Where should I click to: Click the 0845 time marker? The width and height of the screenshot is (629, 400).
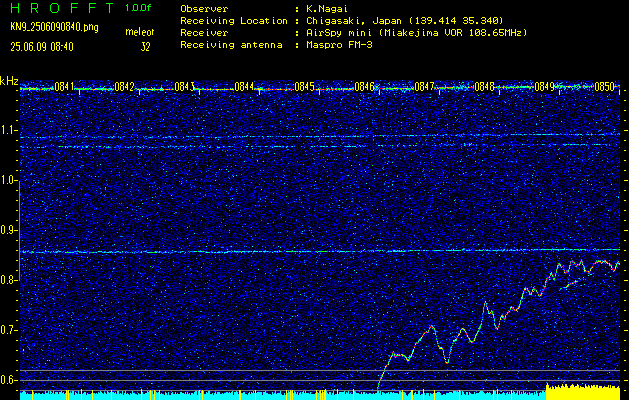click(304, 86)
